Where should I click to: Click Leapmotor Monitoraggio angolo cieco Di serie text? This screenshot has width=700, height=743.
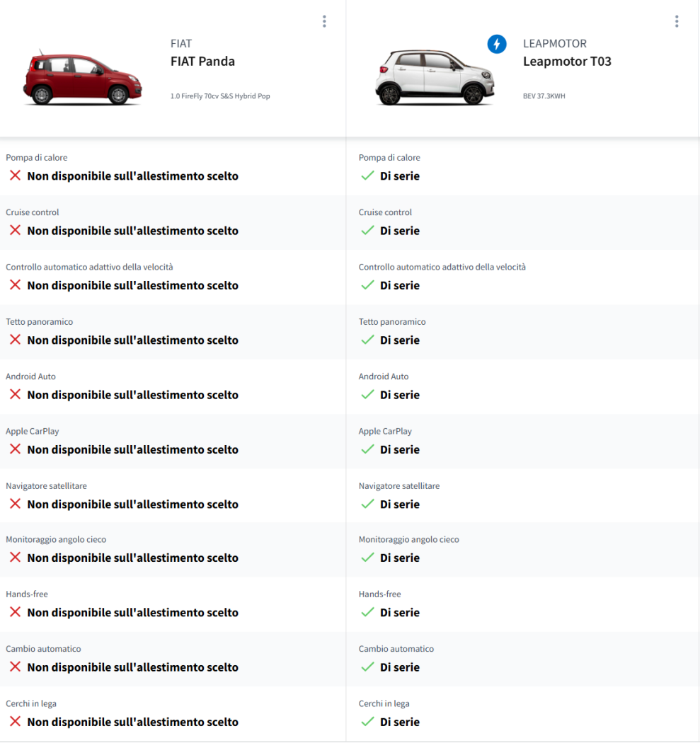[399, 558]
